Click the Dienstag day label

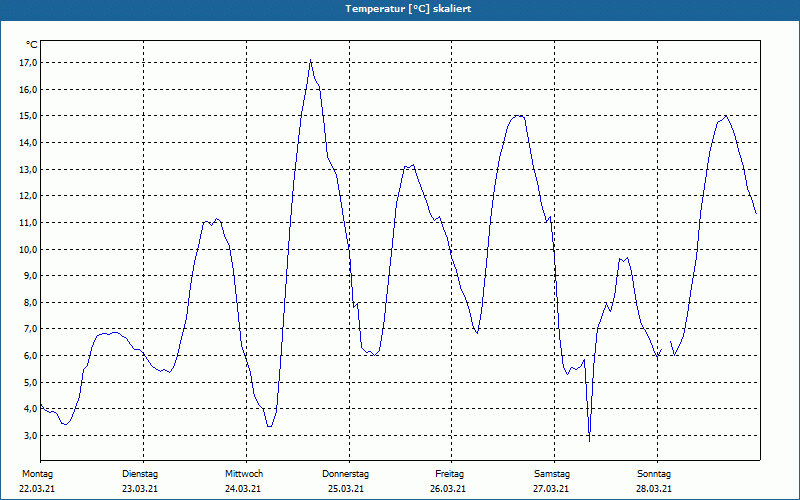pos(140,474)
